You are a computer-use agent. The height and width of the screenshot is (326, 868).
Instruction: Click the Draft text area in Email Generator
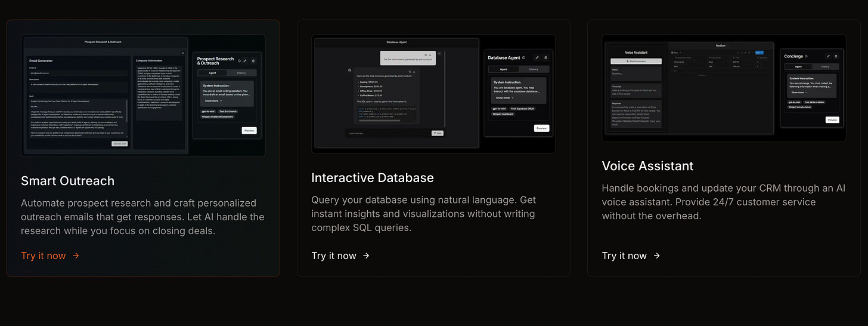[79, 118]
